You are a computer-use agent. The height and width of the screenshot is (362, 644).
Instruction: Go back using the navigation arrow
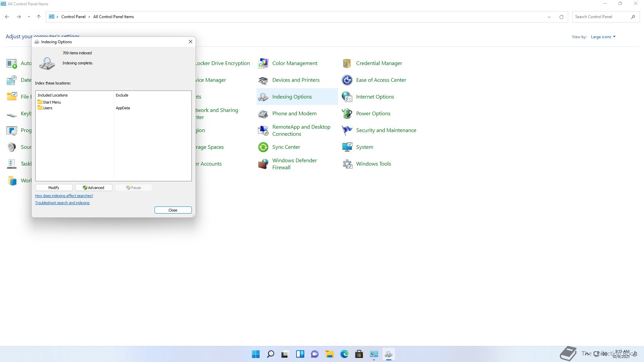7,17
